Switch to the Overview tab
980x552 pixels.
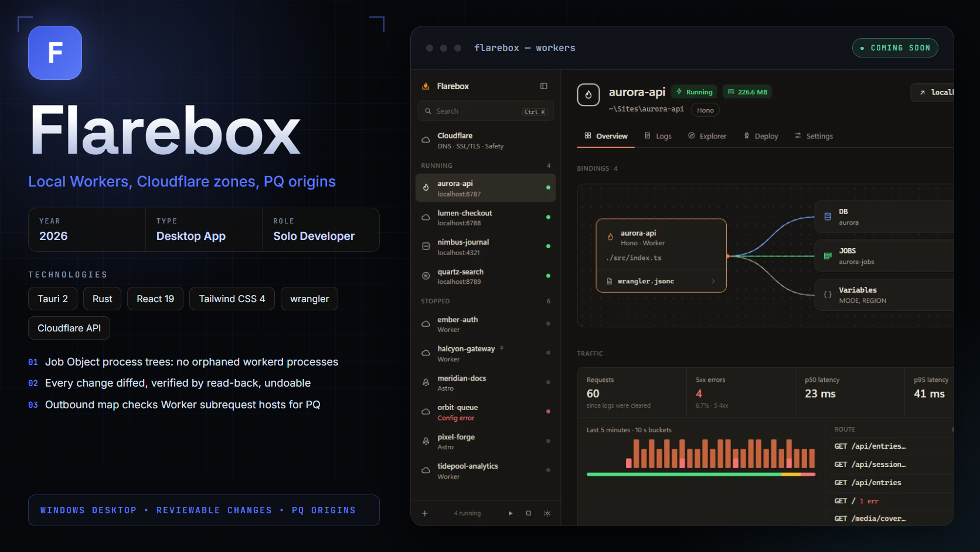pyautogui.click(x=606, y=136)
